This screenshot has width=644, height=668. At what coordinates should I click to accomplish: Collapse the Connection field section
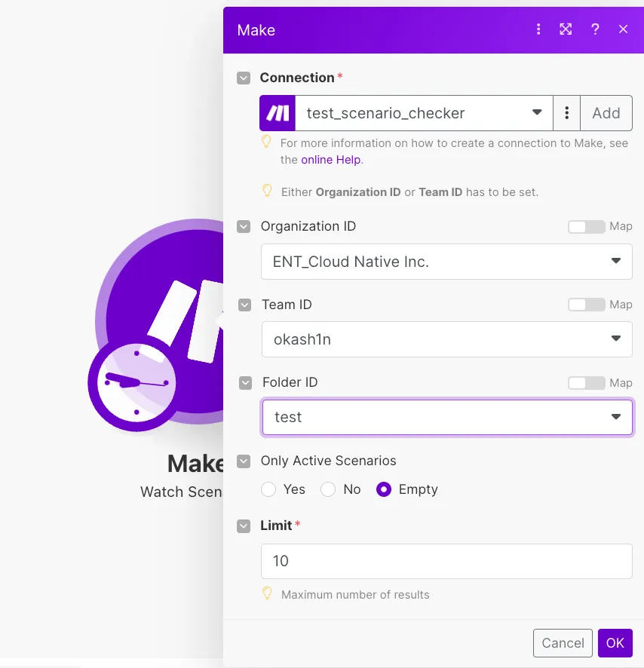coord(244,78)
